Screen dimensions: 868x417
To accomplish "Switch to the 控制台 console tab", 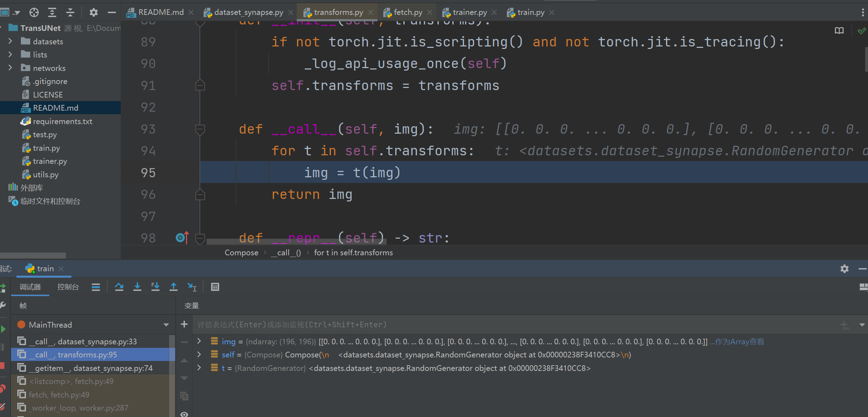I will point(68,287).
